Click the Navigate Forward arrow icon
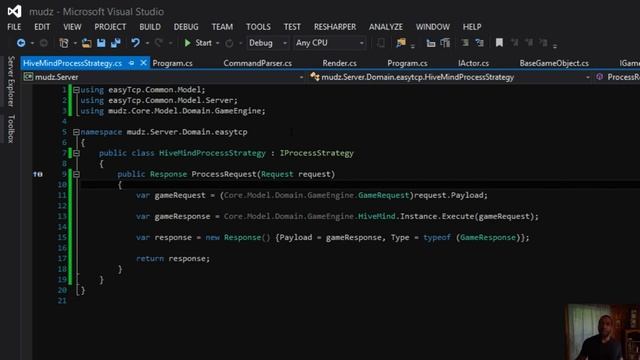This screenshot has width=640, height=360. coord(44,43)
